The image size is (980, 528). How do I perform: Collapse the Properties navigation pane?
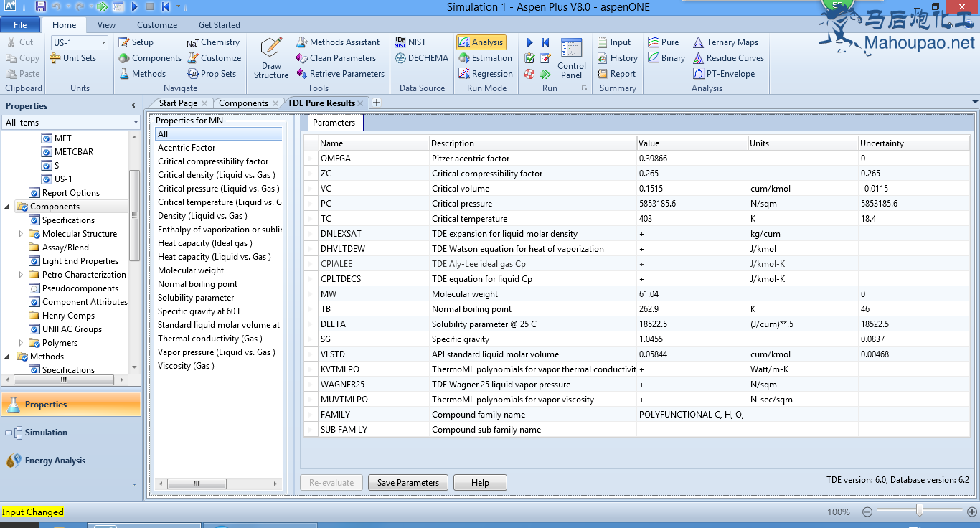pos(133,105)
